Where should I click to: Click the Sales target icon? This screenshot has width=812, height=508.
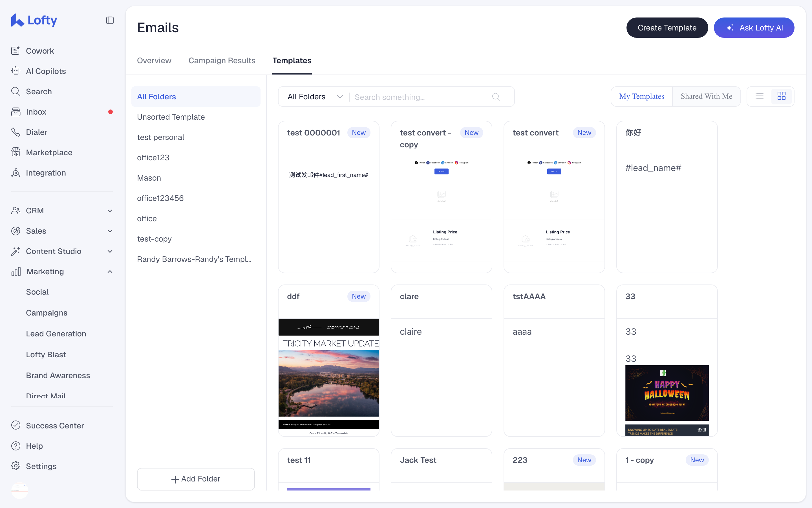[x=16, y=231]
